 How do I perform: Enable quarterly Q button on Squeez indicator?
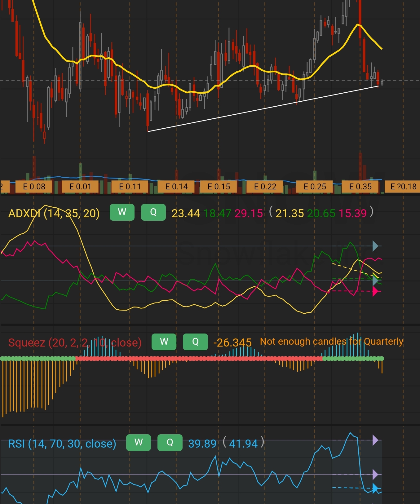[x=195, y=342]
